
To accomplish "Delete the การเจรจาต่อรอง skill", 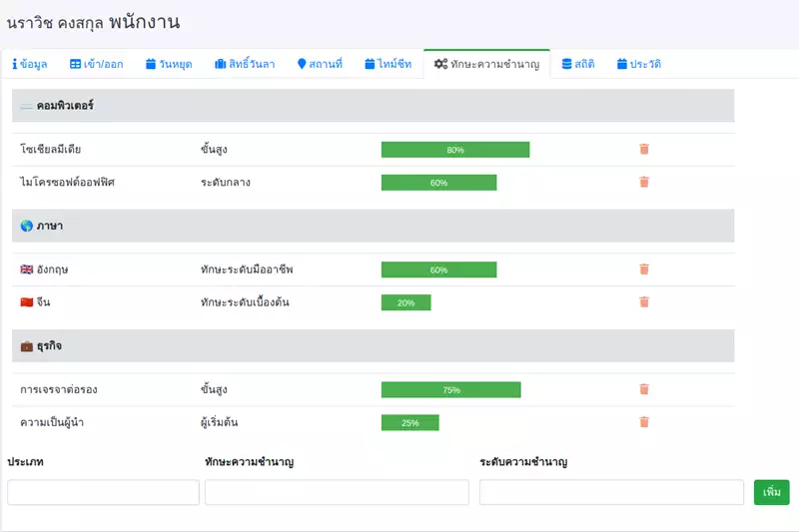I will (644, 389).
